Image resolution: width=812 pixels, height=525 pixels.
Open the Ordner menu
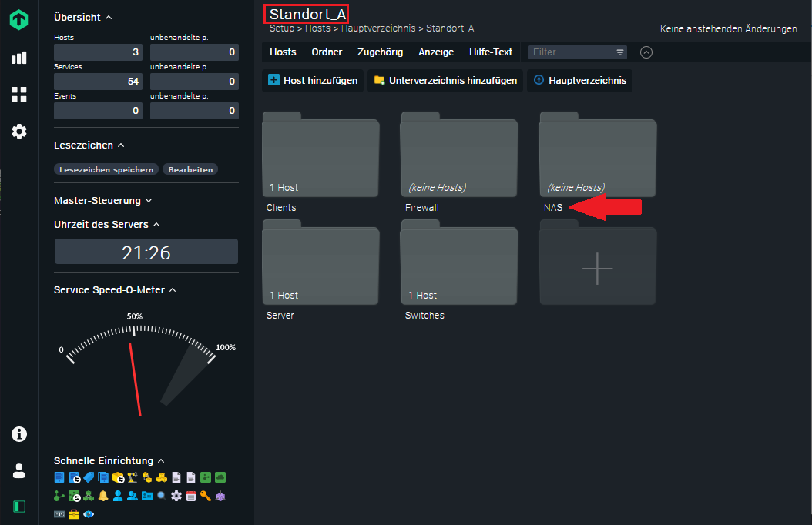tap(327, 52)
